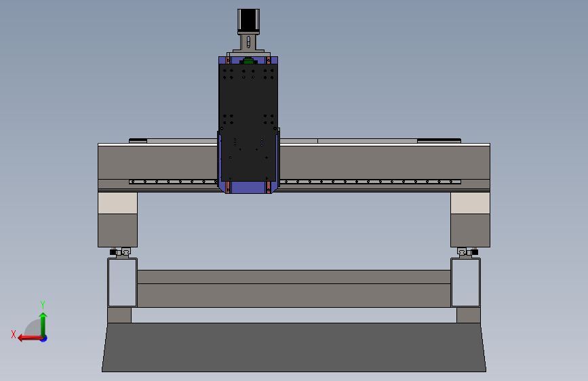Screen dimensions: 588x381
Task: Click the red X axis arrow of the triad
Action: (29, 338)
